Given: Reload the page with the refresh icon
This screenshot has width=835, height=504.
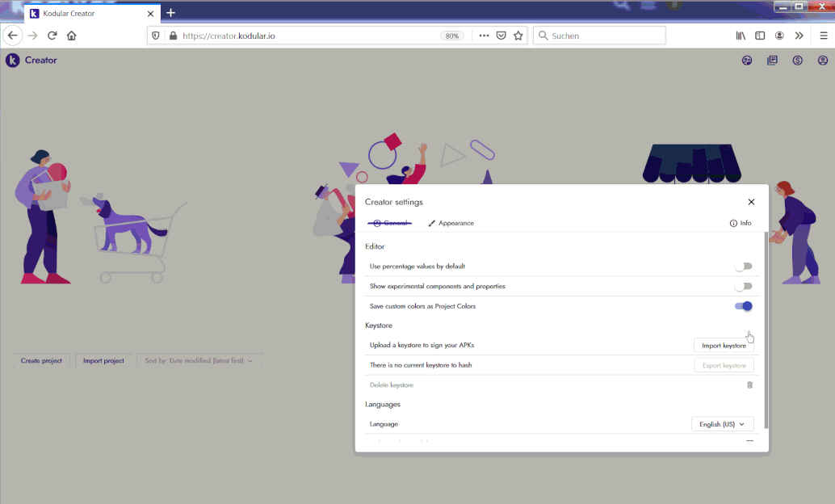Looking at the screenshot, I should pos(52,36).
